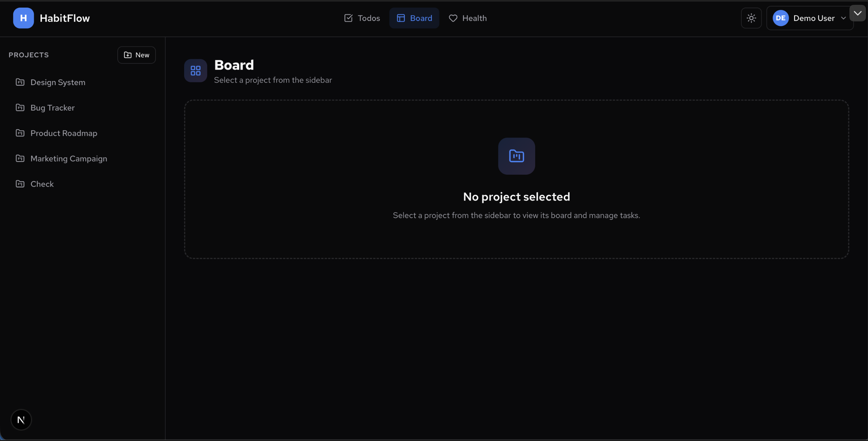Toggle light mode with the sun icon

click(x=751, y=18)
